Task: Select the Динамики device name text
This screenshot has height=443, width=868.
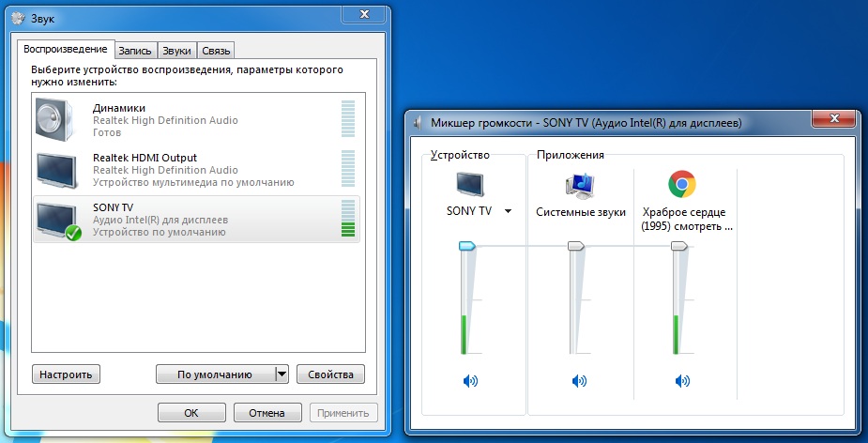Action: tap(119, 108)
